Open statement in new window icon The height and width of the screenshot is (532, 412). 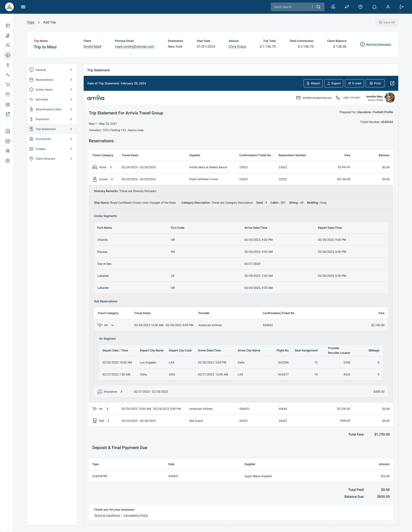[x=392, y=83]
